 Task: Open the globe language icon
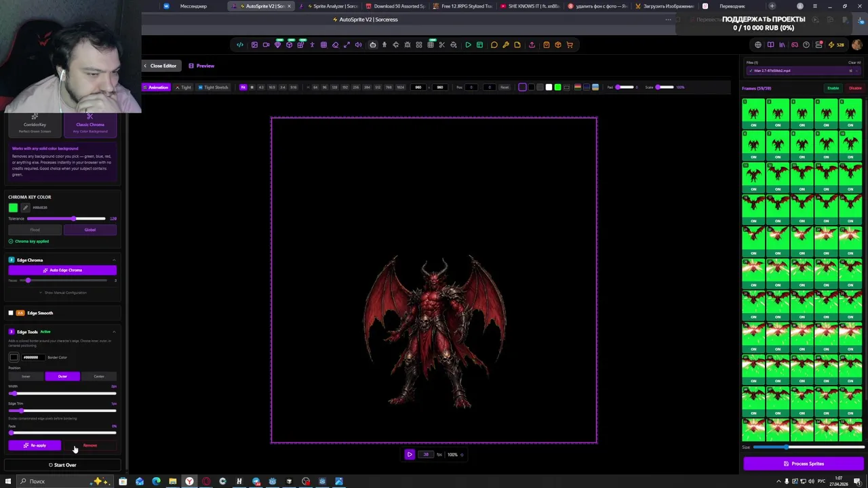(x=758, y=45)
